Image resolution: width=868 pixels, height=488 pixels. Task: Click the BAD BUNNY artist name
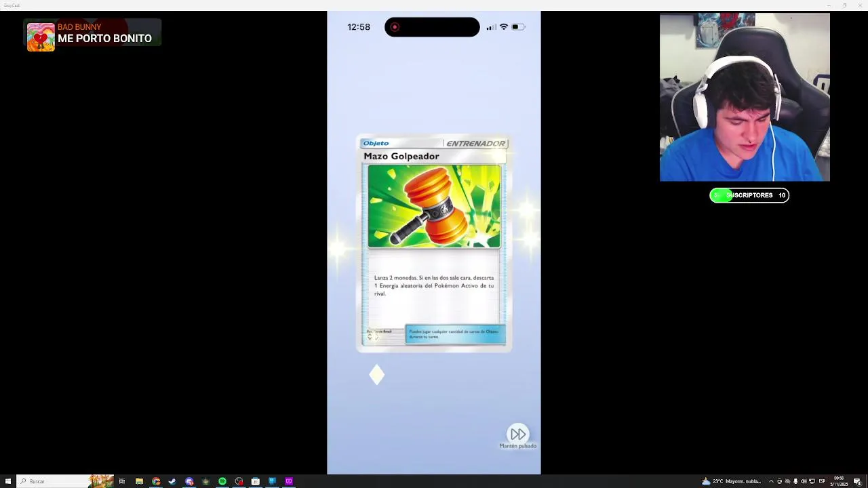pyautogui.click(x=79, y=27)
